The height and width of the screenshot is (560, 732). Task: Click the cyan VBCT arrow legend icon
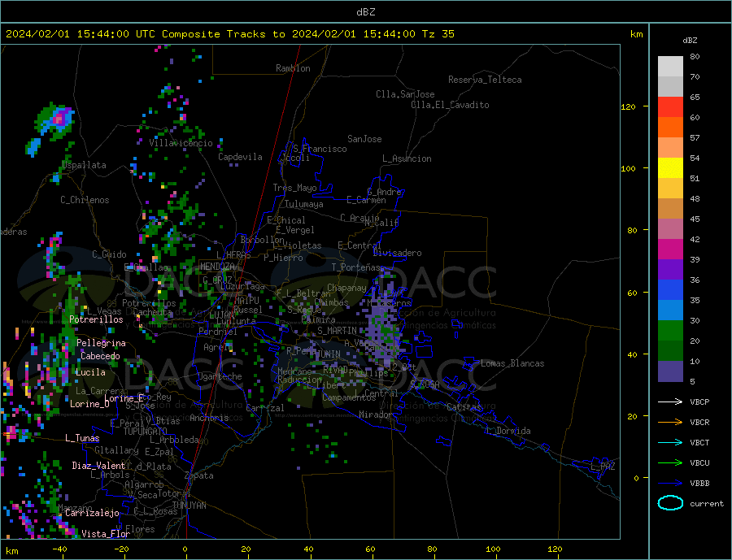tap(670, 442)
